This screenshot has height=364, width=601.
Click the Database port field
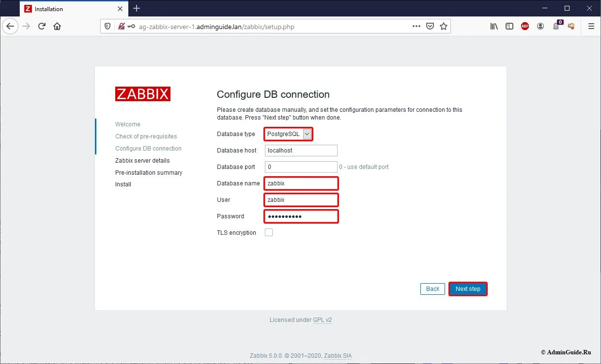(301, 167)
